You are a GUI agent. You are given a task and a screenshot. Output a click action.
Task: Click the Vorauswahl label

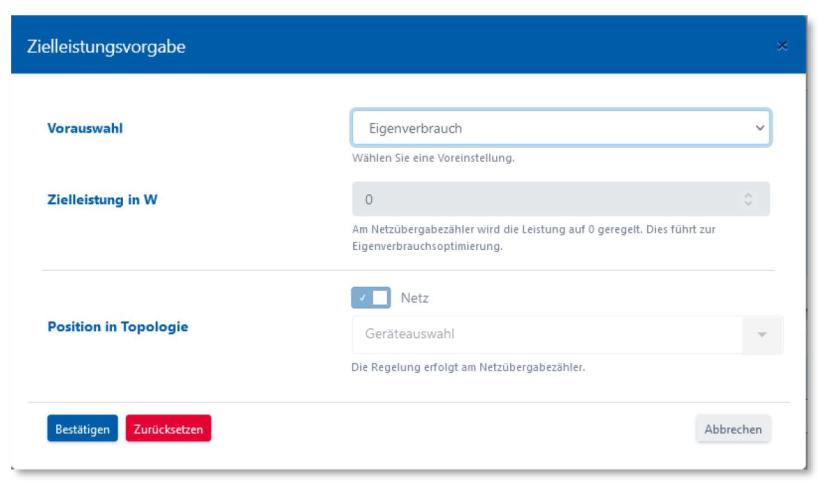(85, 128)
